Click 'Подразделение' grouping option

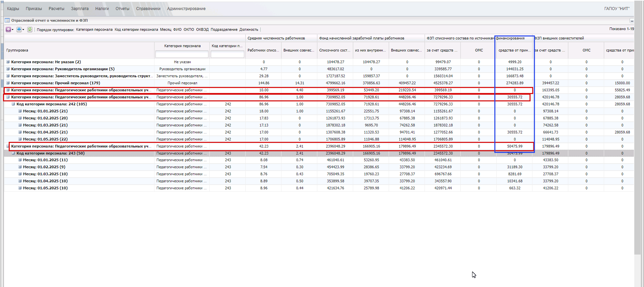(224, 30)
